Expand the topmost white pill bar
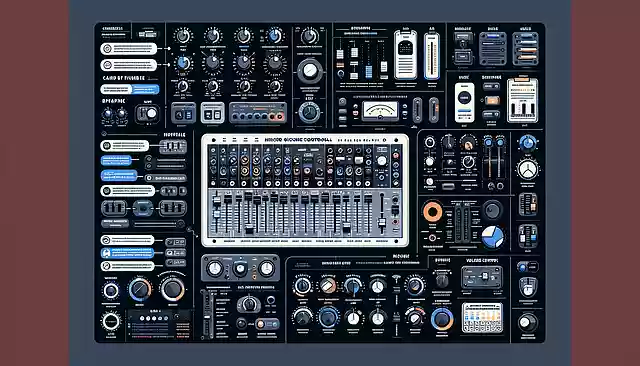The image size is (640, 366). click(129, 49)
